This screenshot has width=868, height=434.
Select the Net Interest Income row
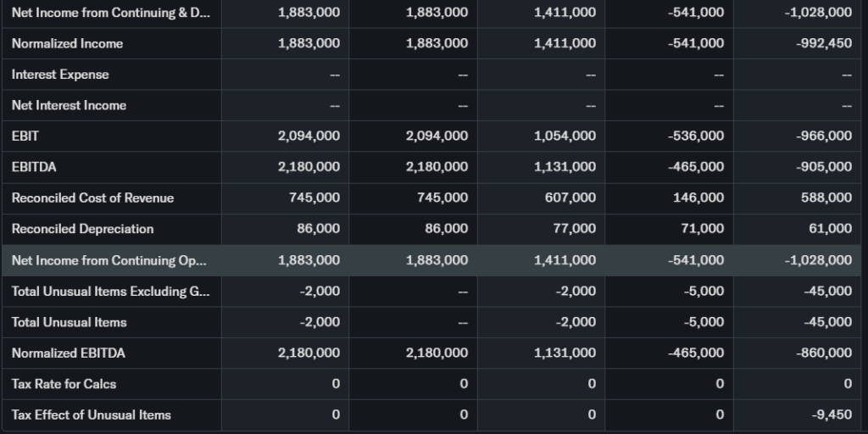[x=69, y=105]
